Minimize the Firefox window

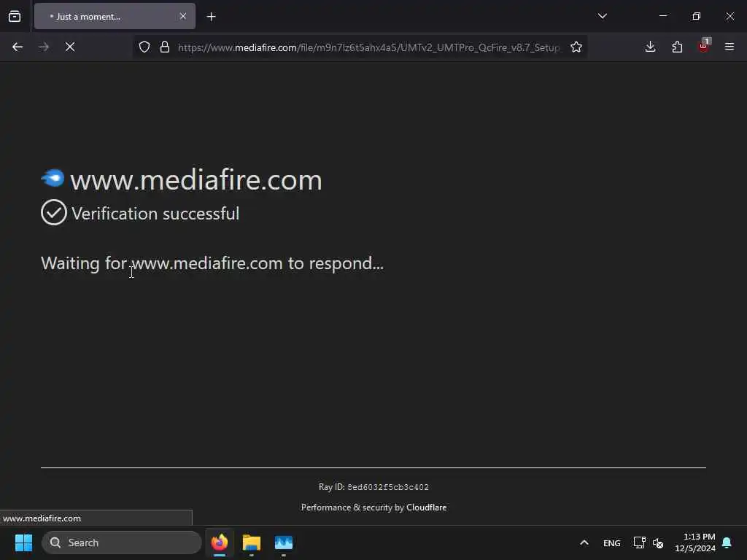tap(662, 16)
